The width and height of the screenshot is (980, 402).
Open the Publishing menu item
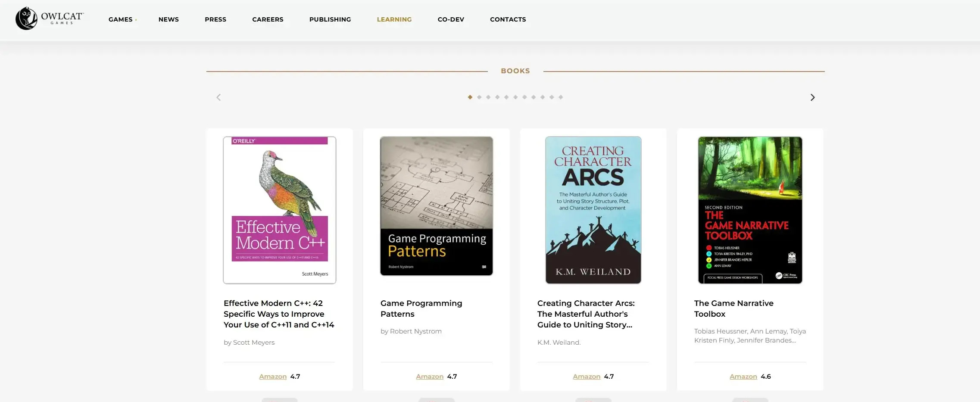(330, 19)
